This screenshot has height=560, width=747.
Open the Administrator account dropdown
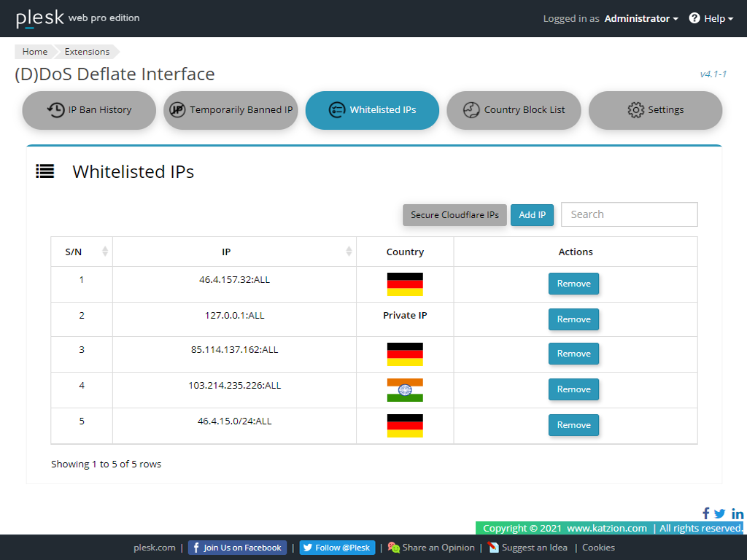641,18
